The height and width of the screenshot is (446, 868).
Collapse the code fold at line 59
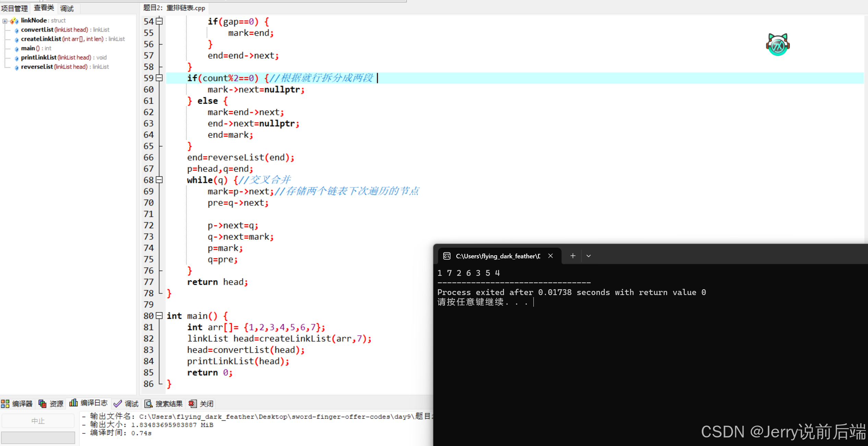click(x=159, y=78)
